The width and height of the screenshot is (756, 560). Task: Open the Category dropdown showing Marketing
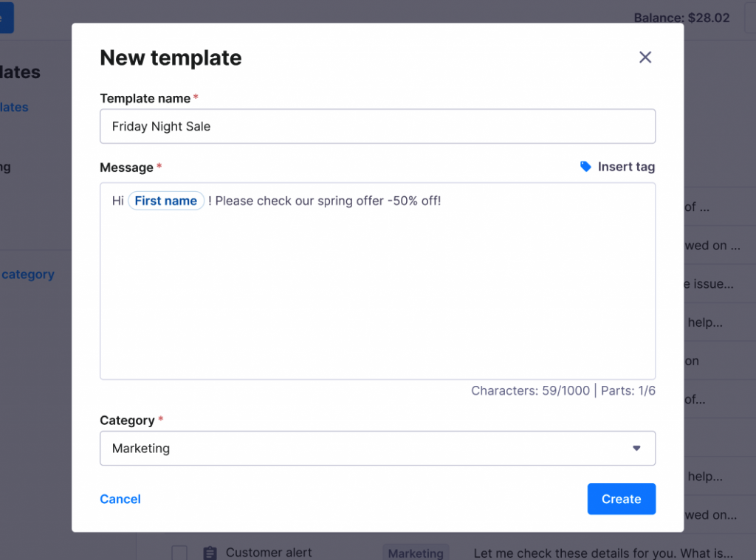click(x=369, y=448)
